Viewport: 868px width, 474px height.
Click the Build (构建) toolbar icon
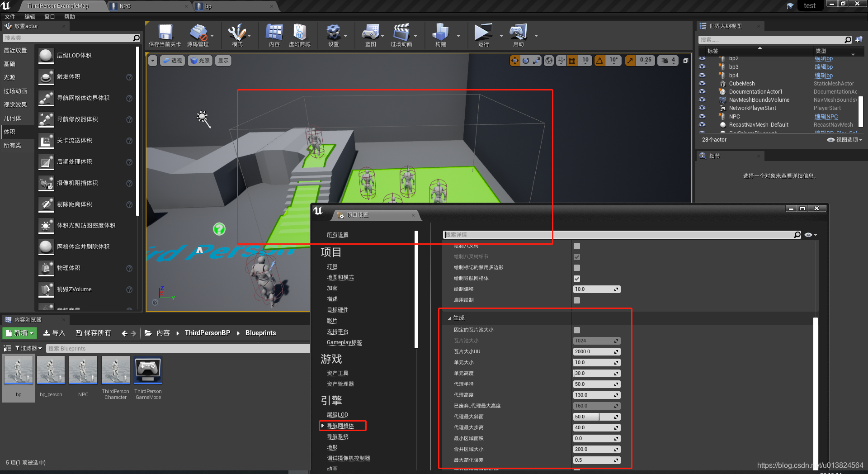point(440,32)
